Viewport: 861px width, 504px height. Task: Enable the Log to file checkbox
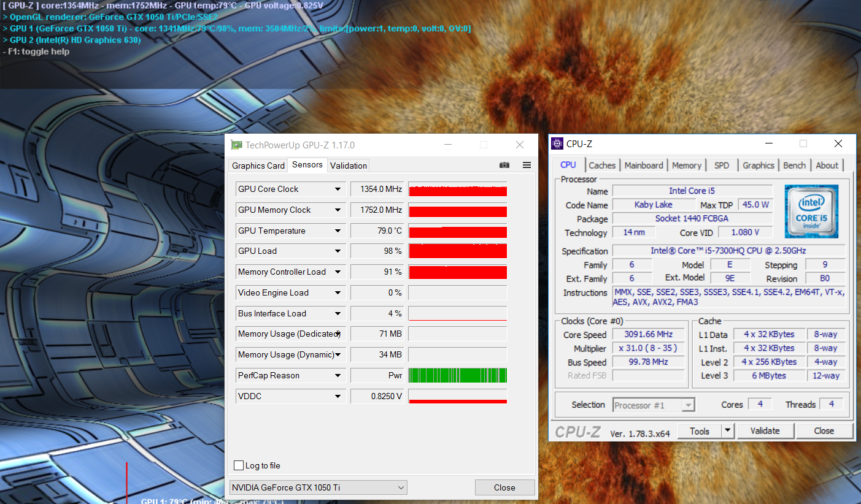point(239,465)
